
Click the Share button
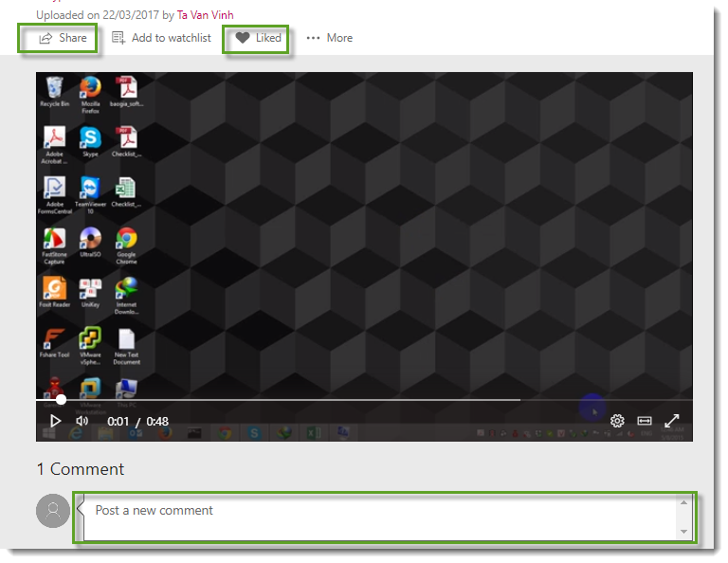click(x=63, y=38)
